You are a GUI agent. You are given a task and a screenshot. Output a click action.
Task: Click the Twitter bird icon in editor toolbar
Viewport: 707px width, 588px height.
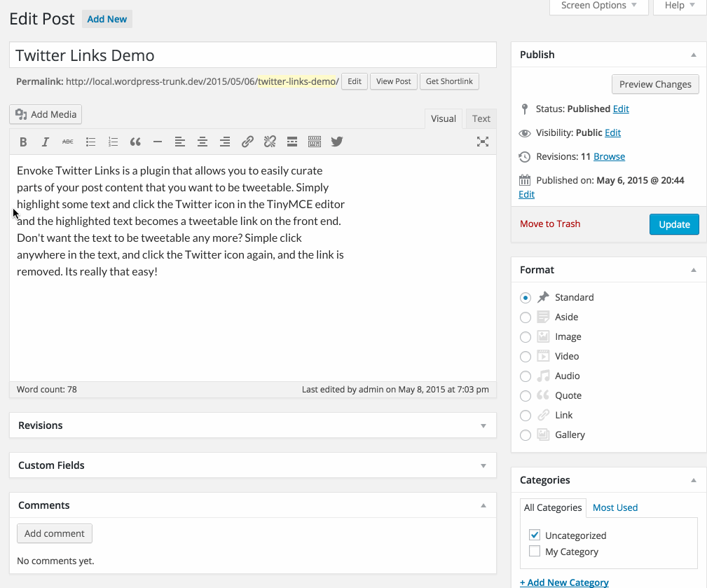point(337,142)
